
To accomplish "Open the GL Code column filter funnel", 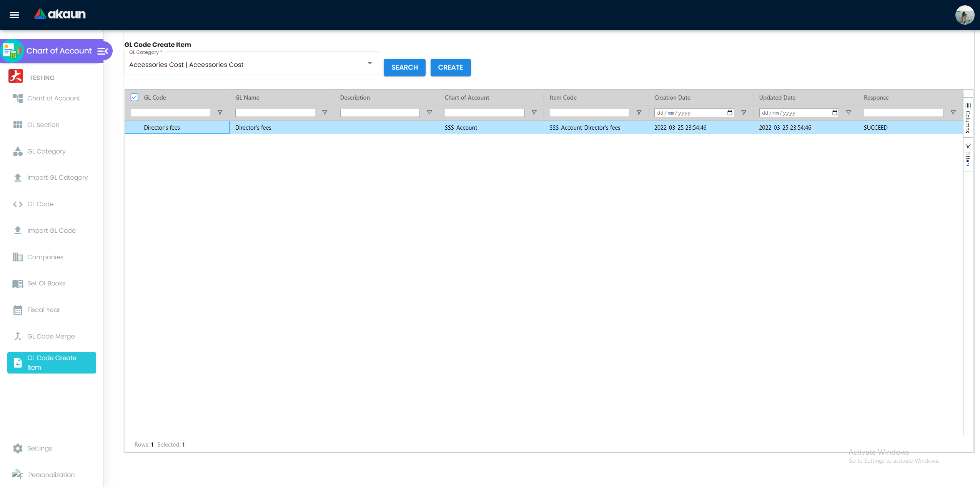I will click(220, 113).
